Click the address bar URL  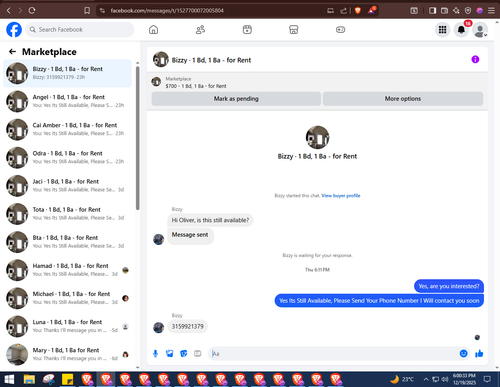(167, 11)
